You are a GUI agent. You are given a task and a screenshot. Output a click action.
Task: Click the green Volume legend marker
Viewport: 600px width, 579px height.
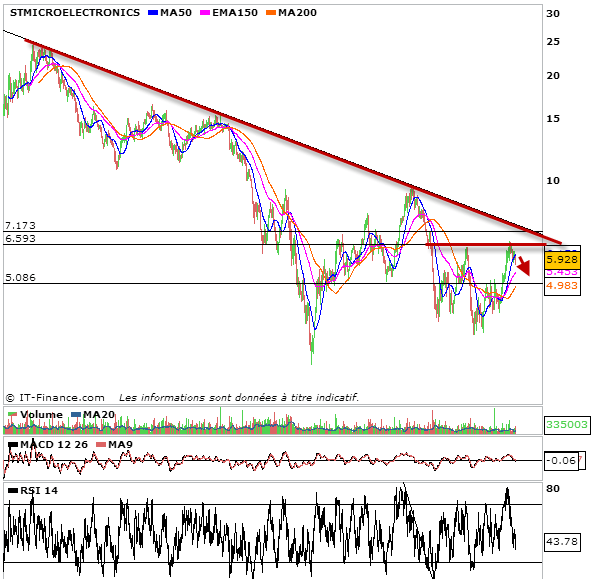[11, 414]
